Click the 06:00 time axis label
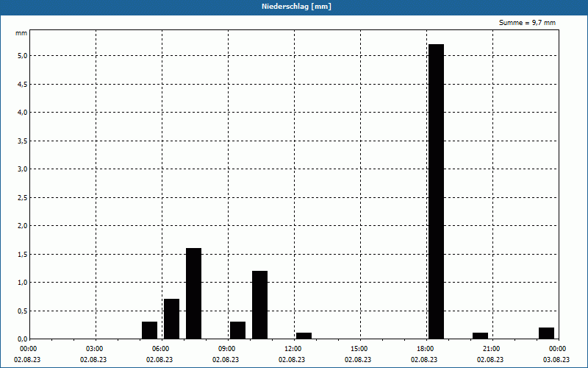Screen dimensions: 588x368 [161, 349]
